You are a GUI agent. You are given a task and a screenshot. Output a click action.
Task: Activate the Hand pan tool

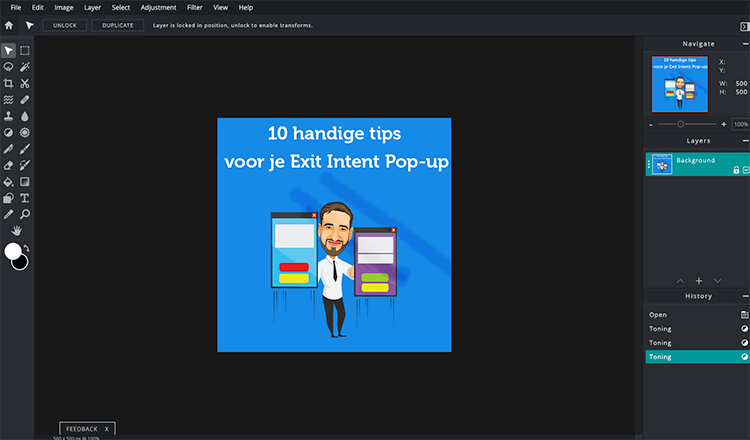(x=16, y=230)
